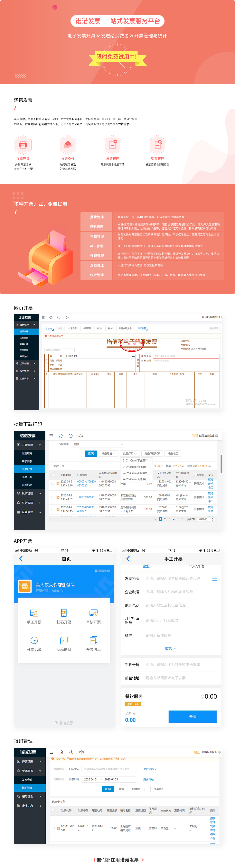Click the 受票管理 feature icon
Screen dimensions: 235x868
(x=157, y=145)
